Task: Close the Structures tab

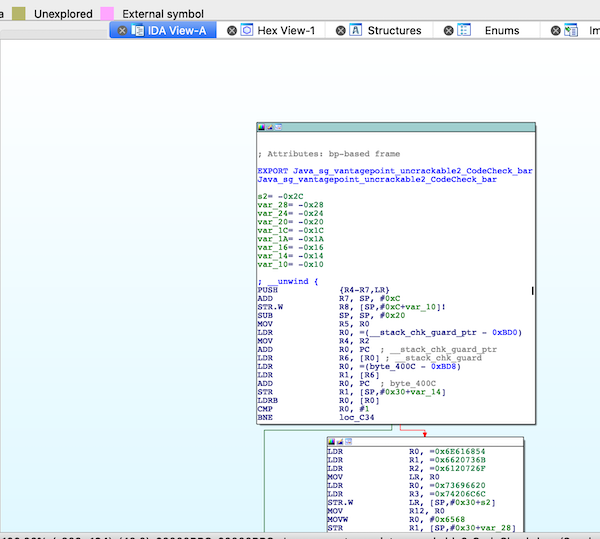Action: click(341, 31)
